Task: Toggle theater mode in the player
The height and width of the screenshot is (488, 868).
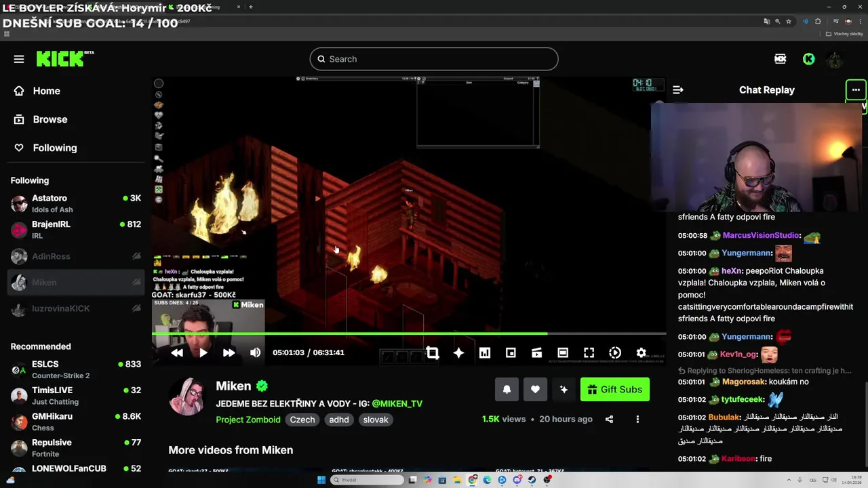Action: (x=563, y=352)
